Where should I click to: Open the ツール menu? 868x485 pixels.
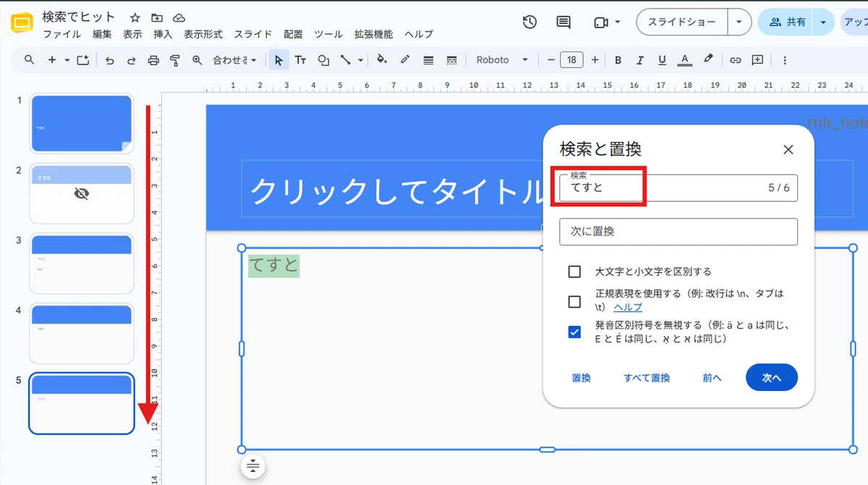click(x=328, y=34)
